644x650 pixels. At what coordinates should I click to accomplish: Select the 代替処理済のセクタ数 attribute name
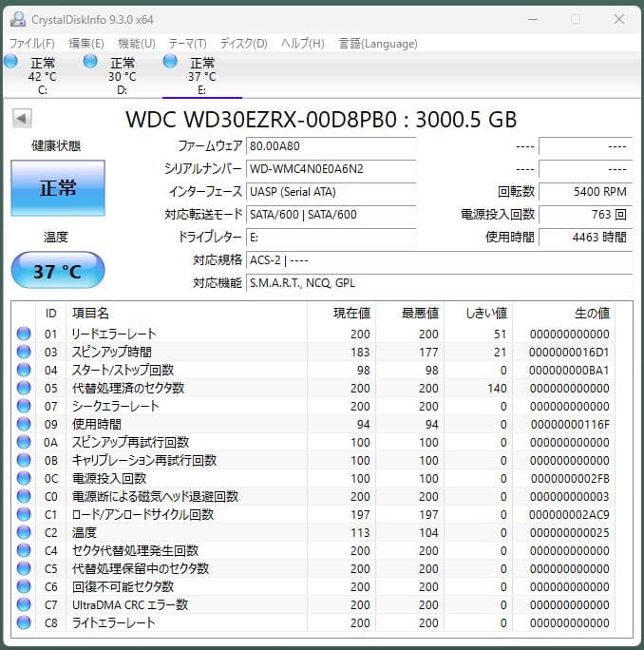click(x=128, y=388)
